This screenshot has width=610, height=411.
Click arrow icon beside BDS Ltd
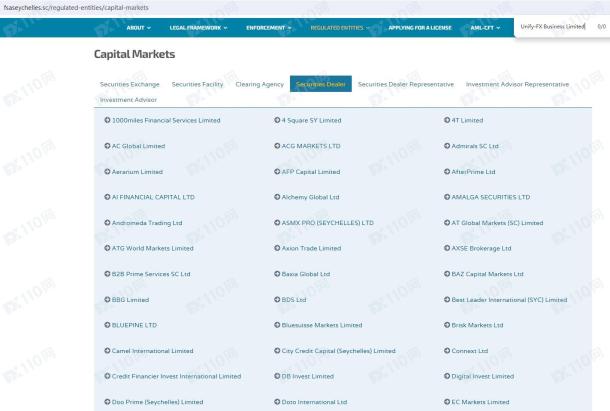point(277,300)
